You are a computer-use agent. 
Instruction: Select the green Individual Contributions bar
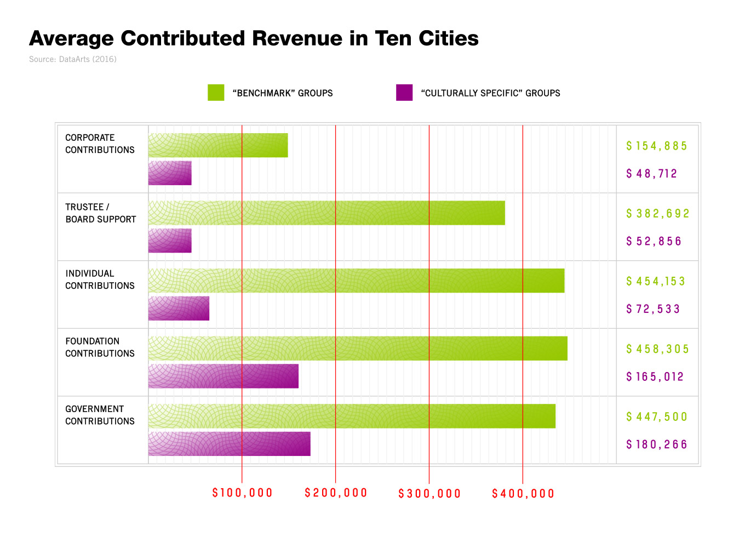click(356, 281)
